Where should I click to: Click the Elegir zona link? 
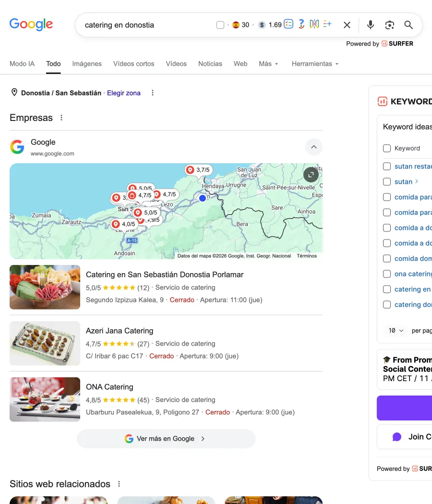(124, 93)
